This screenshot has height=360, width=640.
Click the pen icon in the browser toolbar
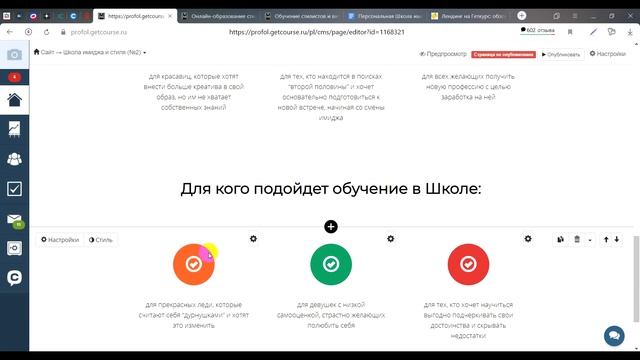coord(593,32)
